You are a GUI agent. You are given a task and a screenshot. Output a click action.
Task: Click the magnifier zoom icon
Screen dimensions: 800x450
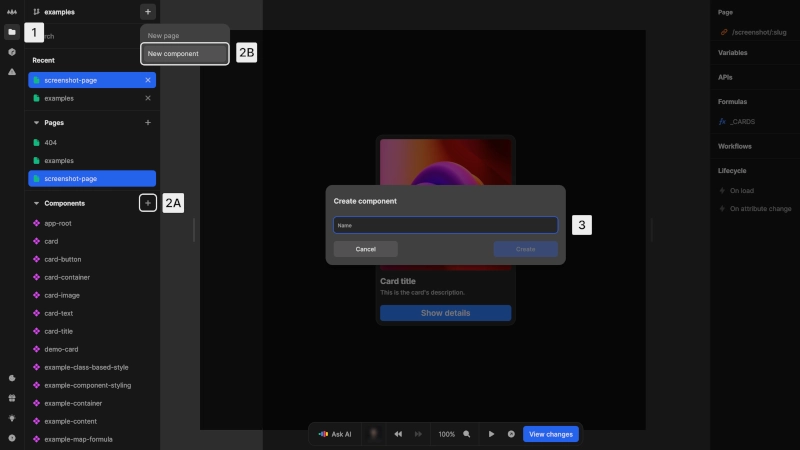click(x=466, y=434)
